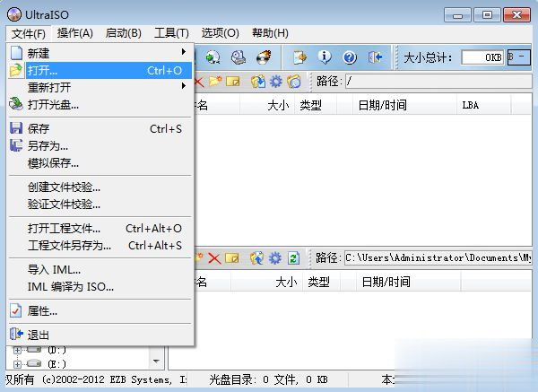Click the mount to virtual drive icon
538x392 pixels.
tap(239, 57)
